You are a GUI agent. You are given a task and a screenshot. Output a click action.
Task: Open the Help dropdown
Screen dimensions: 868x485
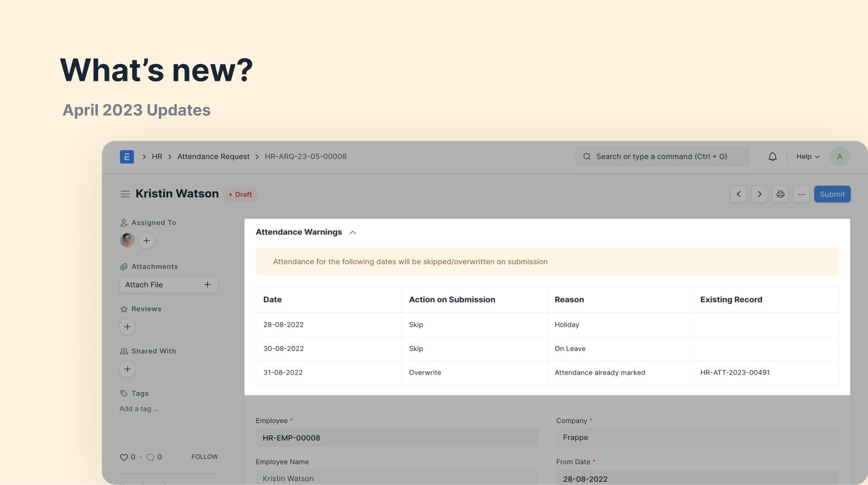[807, 156]
